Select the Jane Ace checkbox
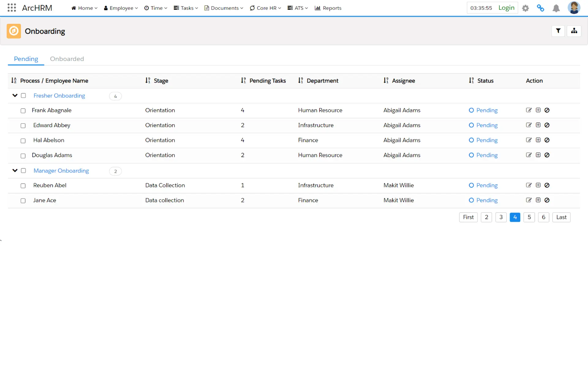The image size is (588, 392). point(23,201)
